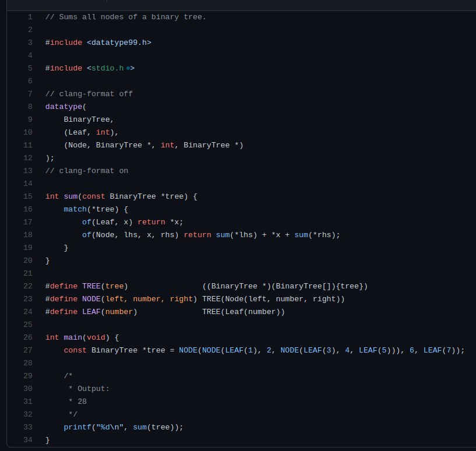Click the Node variant on line 11
The width and height of the screenshot is (476, 451).
77,145
